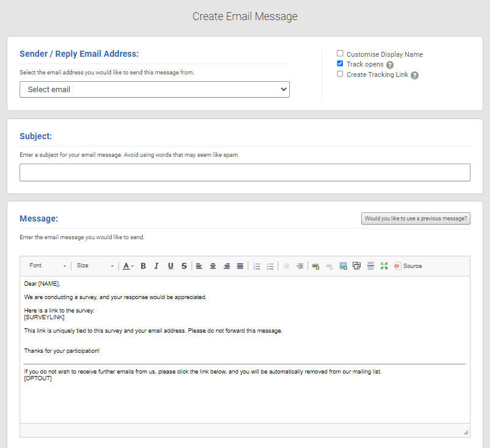Tick the Create Tracking Link checkbox
The height and width of the screenshot is (448, 490).
[x=340, y=74]
